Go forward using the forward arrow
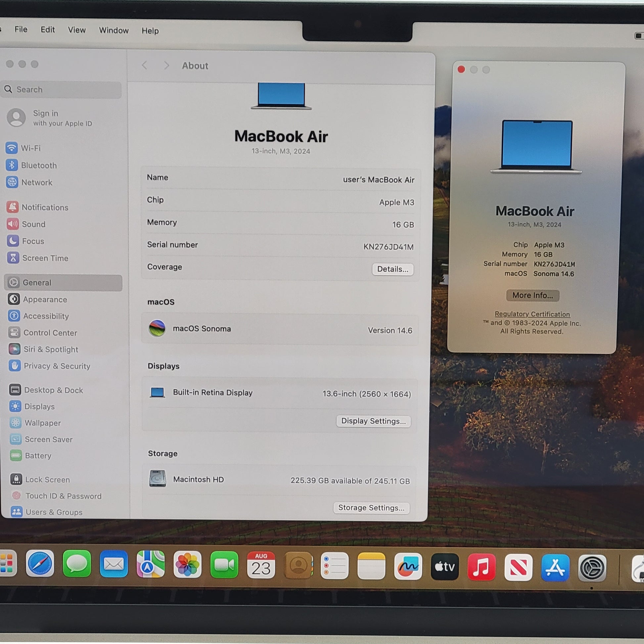 tap(166, 65)
